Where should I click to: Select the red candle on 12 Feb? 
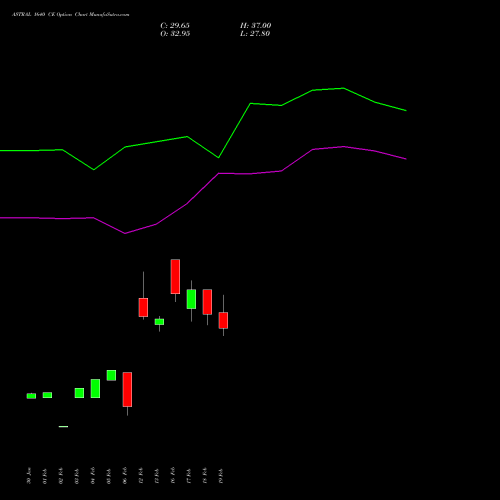143,307
